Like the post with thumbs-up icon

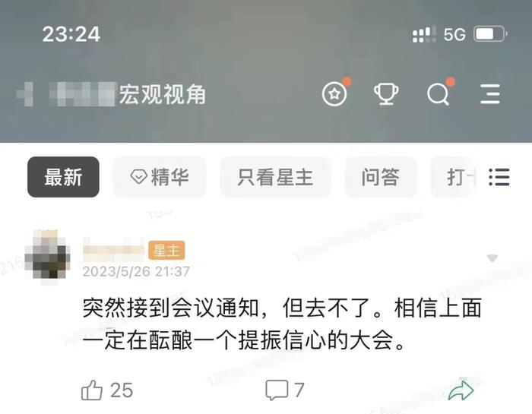pyautogui.click(x=92, y=390)
